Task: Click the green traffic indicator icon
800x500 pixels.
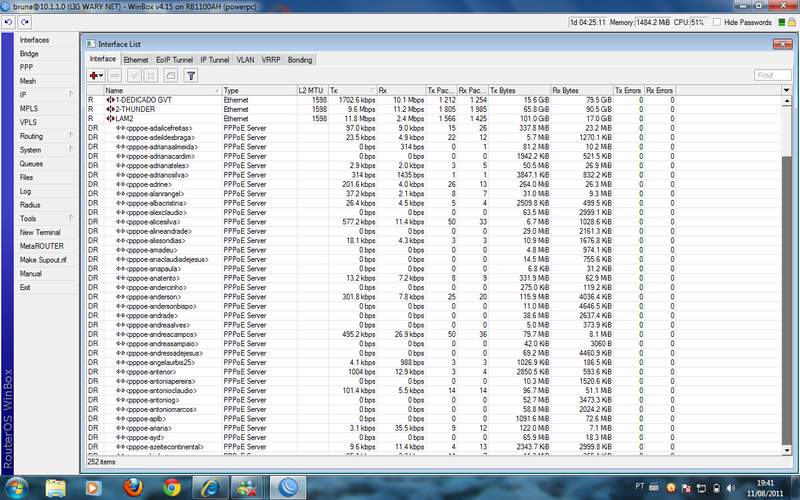Action: [782, 22]
